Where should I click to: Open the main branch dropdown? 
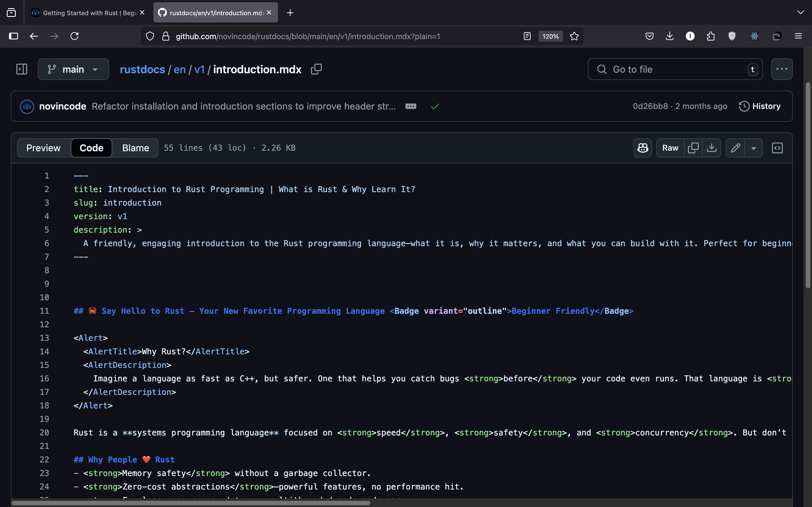point(74,69)
